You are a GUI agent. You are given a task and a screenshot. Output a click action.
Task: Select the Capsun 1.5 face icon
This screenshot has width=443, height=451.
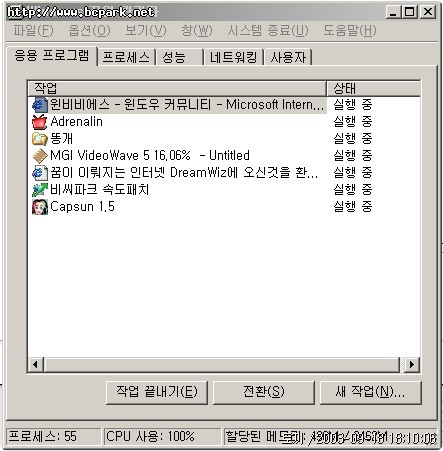click(x=40, y=207)
